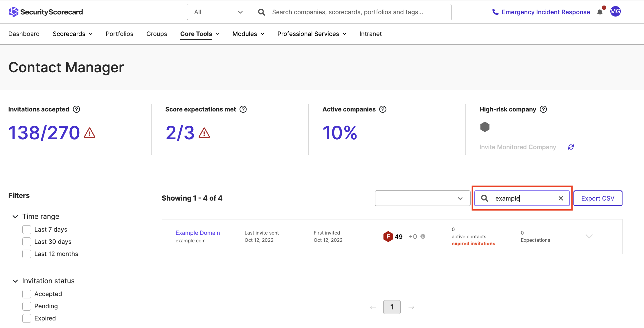Viewport: 644px width, 328px height.
Task: Open the Professional Services menu
Action: [x=312, y=34]
